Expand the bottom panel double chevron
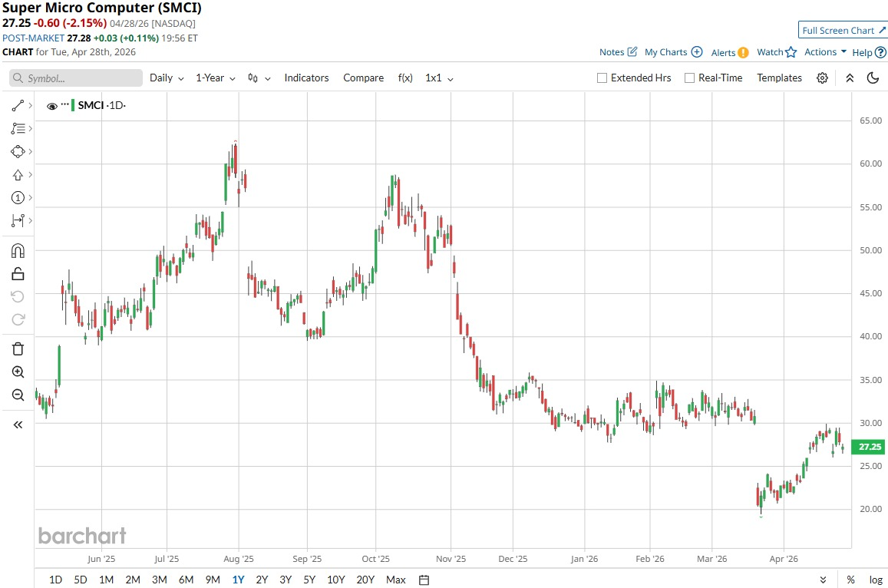 pyautogui.click(x=823, y=580)
